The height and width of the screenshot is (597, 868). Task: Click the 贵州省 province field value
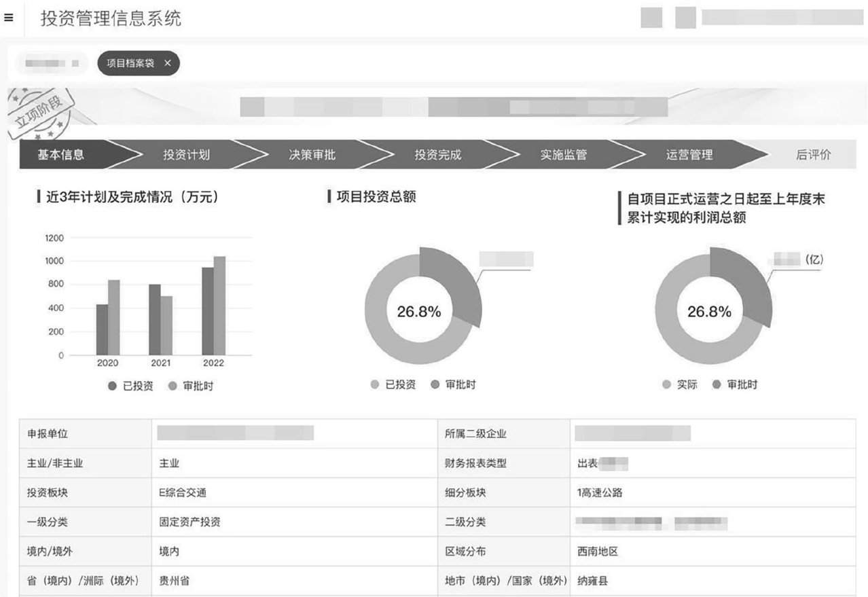pyautogui.click(x=175, y=581)
